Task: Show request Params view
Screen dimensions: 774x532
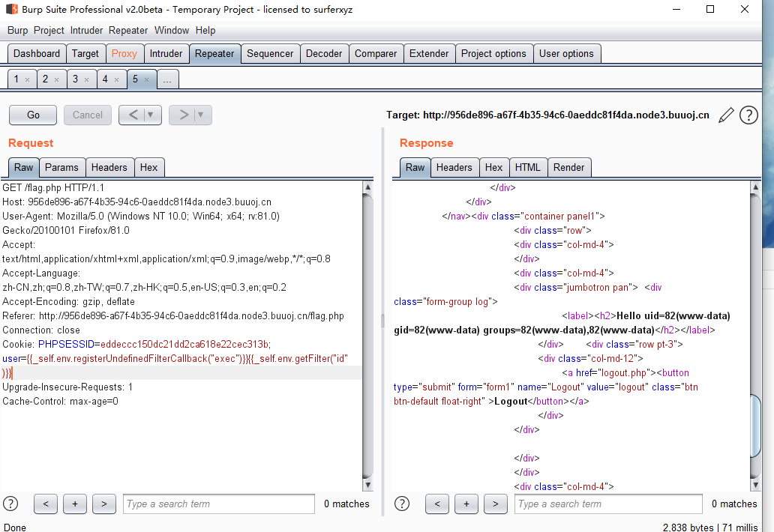Action: (61, 168)
